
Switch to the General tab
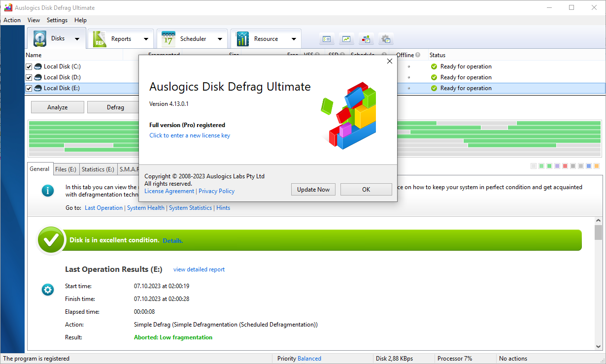point(39,168)
